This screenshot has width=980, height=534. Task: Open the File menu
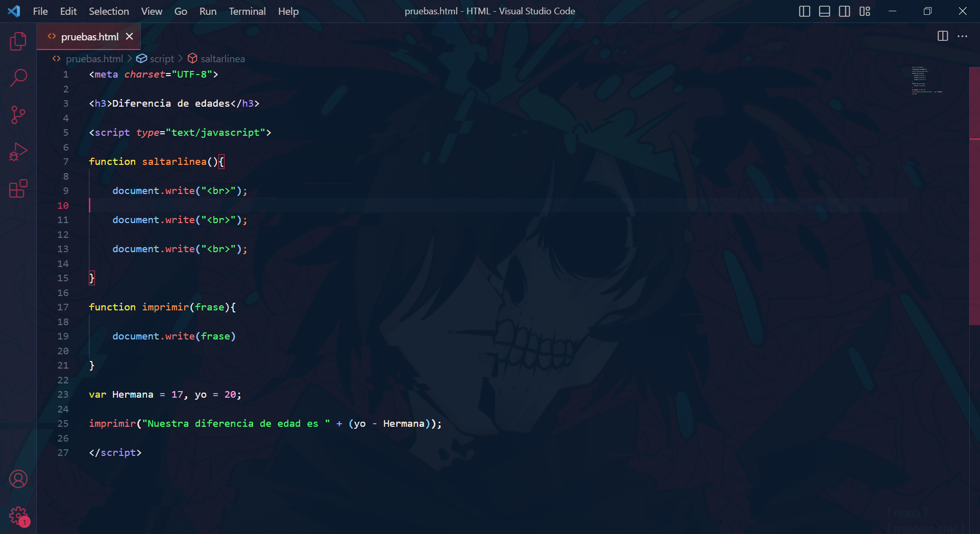click(40, 11)
